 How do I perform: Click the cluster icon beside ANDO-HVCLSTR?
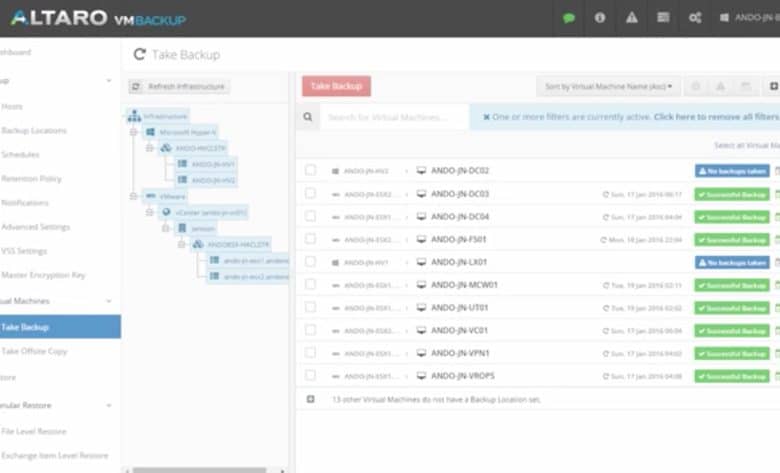point(166,148)
